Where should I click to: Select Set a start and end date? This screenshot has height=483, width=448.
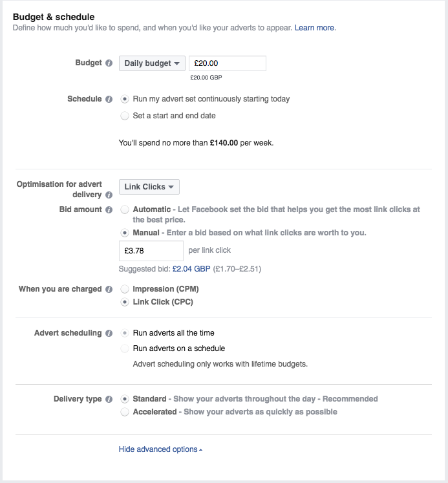125,116
